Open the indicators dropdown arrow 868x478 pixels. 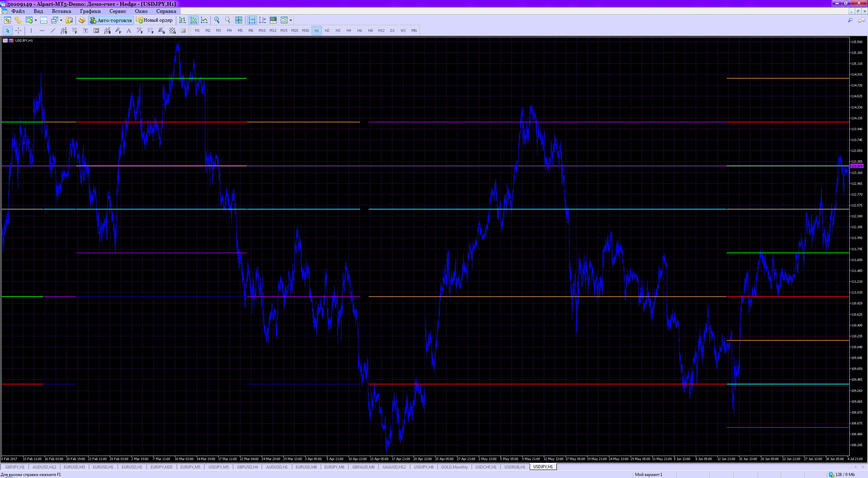(x=291, y=20)
